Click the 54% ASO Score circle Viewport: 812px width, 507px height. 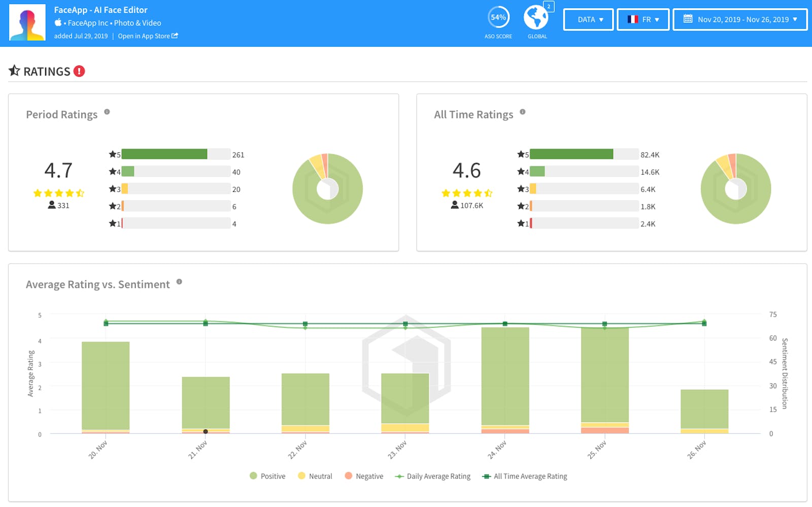tap(498, 17)
